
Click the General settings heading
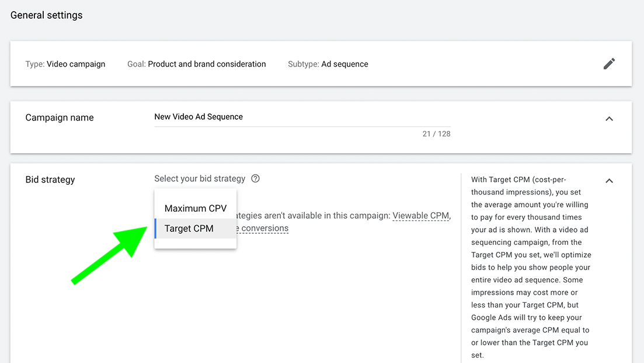pos(46,15)
